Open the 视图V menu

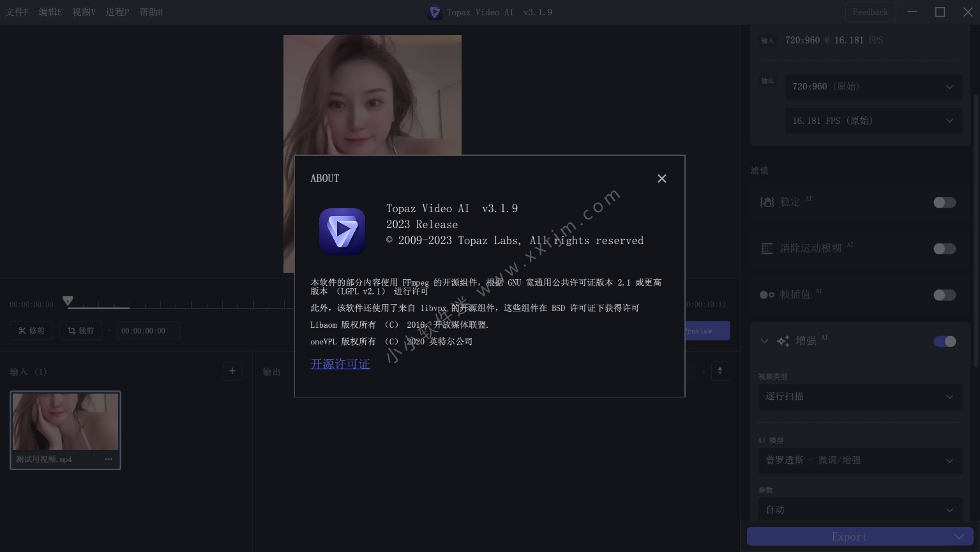click(x=84, y=12)
